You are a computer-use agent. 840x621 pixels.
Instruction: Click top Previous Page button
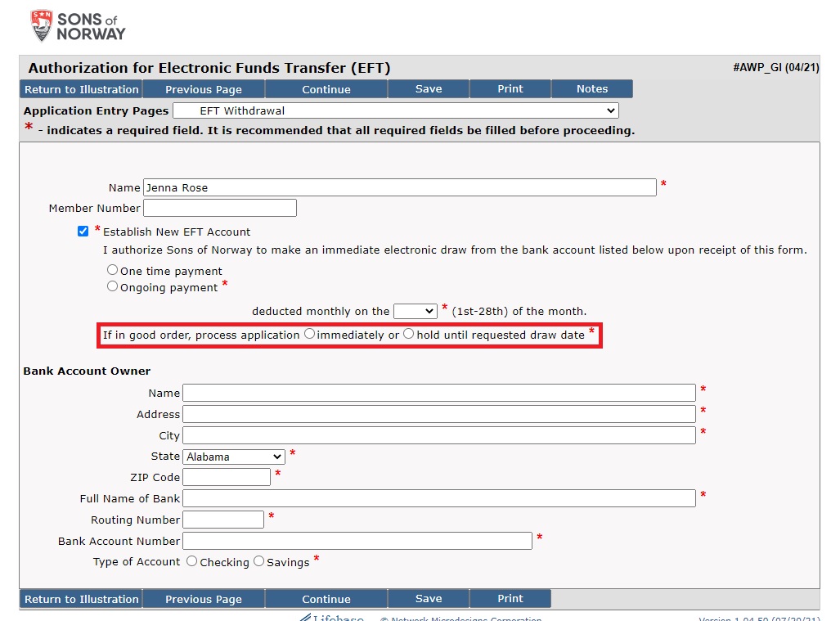click(204, 89)
